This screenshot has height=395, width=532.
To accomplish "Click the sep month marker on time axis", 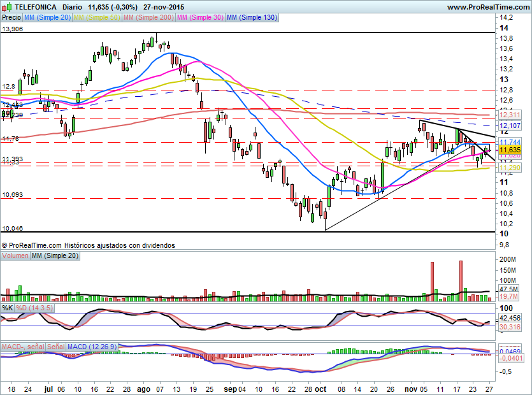I will pyautogui.click(x=231, y=389).
